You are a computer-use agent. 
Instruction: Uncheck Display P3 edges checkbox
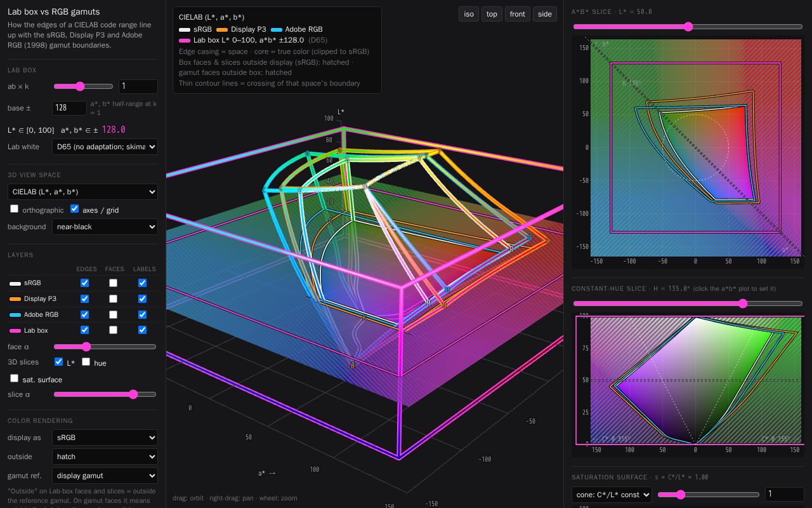pyautogui.click(x=84, y=298)
